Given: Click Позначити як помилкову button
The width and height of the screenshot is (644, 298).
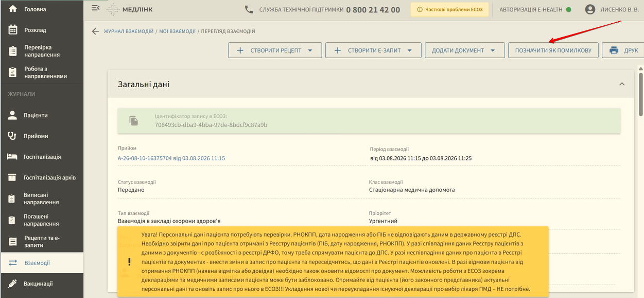Looking at the screenshot, I should [553, 51].
